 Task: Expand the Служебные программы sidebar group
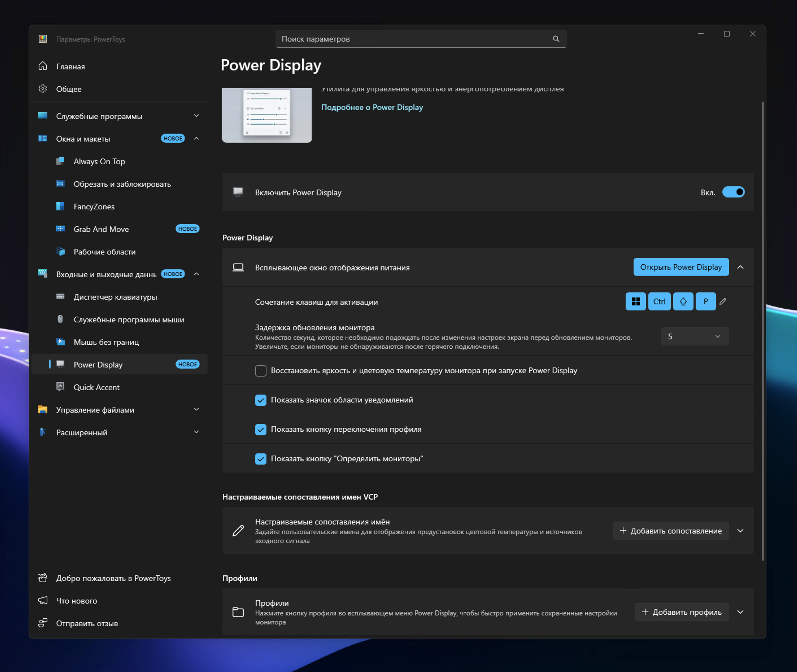pyautogui.click(x=196, y=116)
